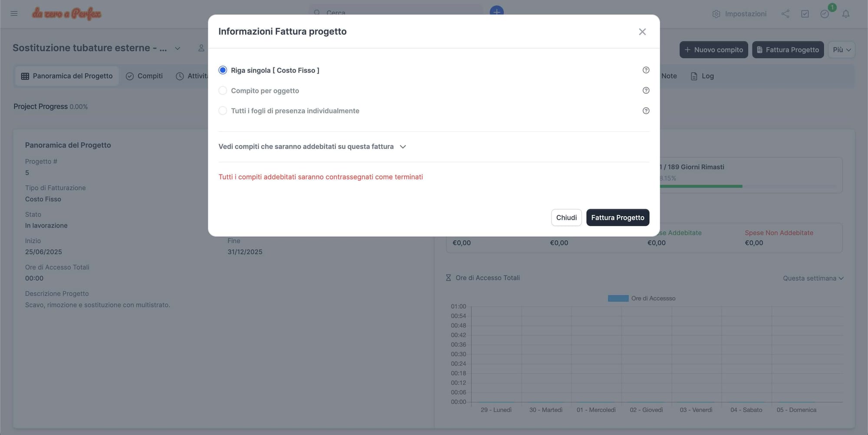
Task: Click help icon beside Riga singola option
Action: [x=646, y=70]
